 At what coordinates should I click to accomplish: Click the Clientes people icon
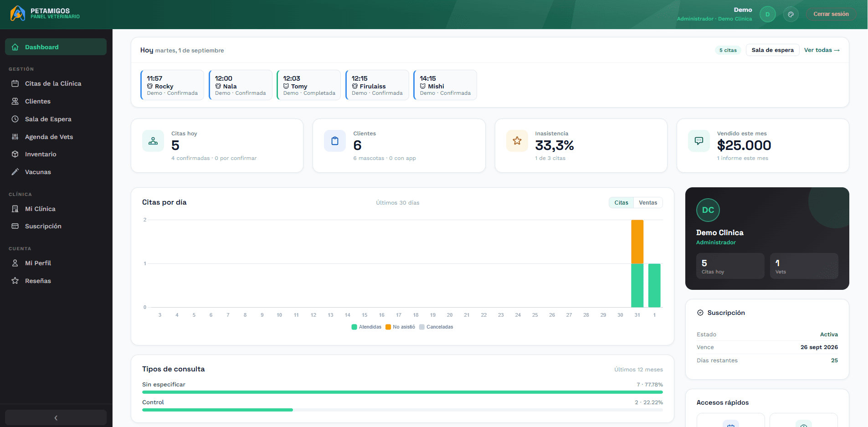(15, 101)
